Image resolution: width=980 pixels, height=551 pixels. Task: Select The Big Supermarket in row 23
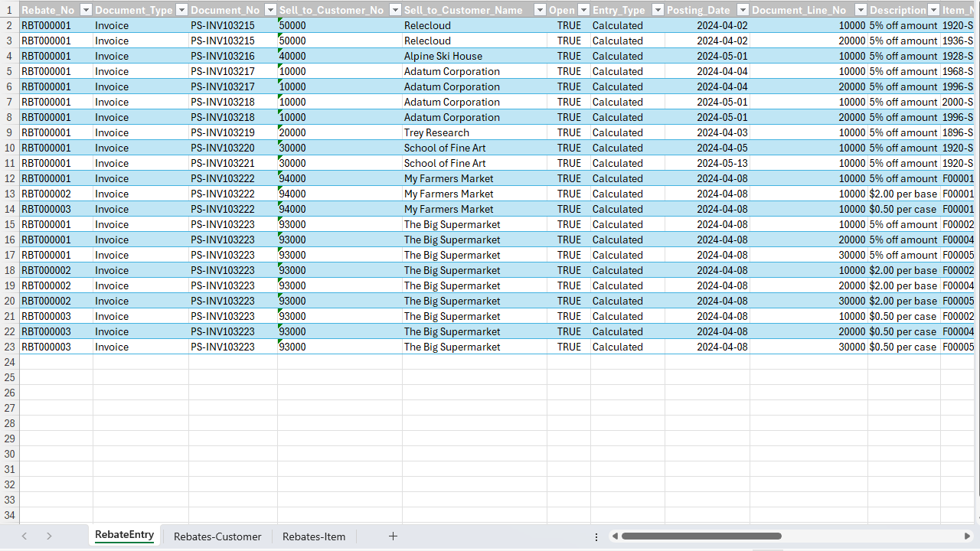(x=475, y=347)
